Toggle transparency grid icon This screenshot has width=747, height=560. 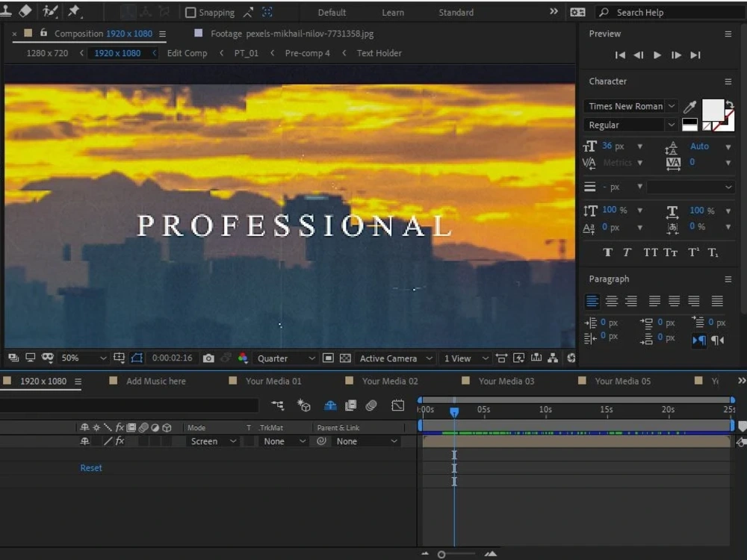tap(345, 358)
